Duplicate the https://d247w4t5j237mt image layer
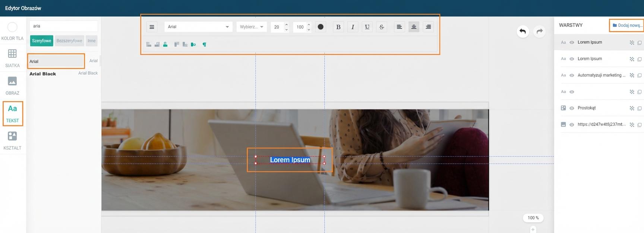This screenshot has height=233, width=644. [640, 125]
